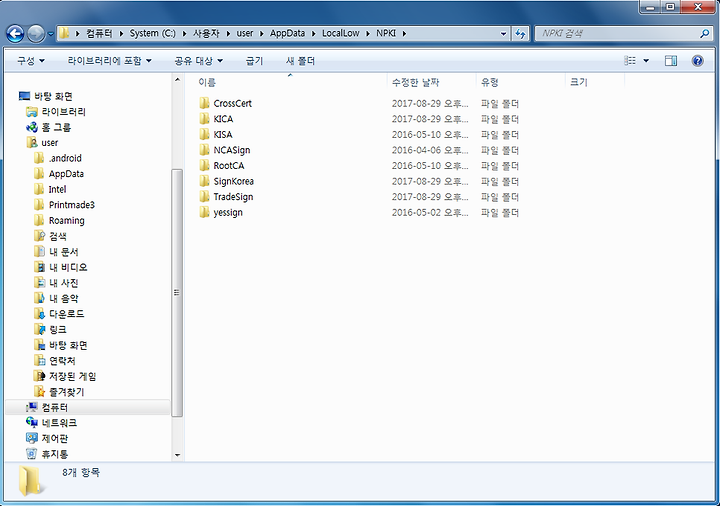Select 내 음악 in the tree
This screenshot has height=506, width=720.
click(x=63, y=298)
